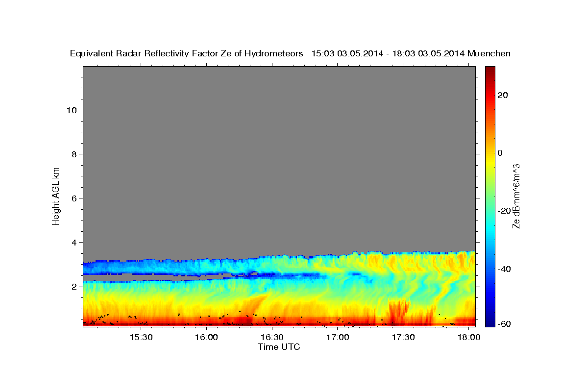Viewport: 588px width, 392px height.
Task: Click the 16:00 time axis tick label
Action: [x=207, y=338]
